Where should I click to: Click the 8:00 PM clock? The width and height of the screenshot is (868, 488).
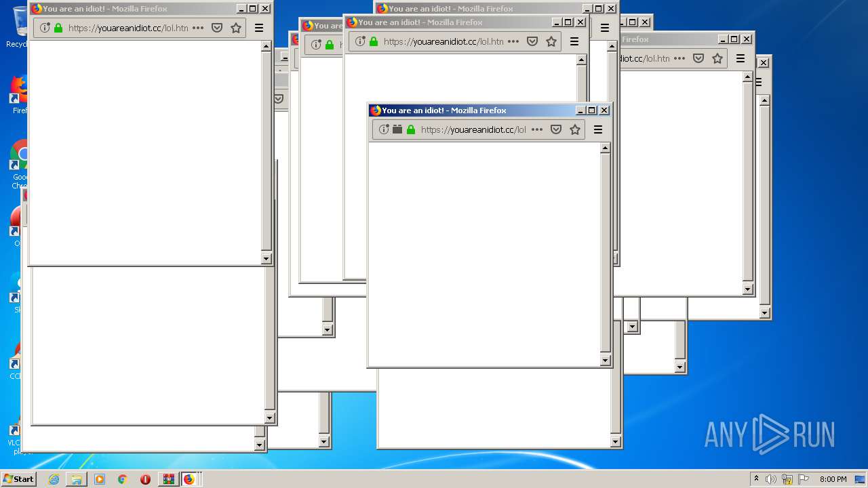pos(833,479)
